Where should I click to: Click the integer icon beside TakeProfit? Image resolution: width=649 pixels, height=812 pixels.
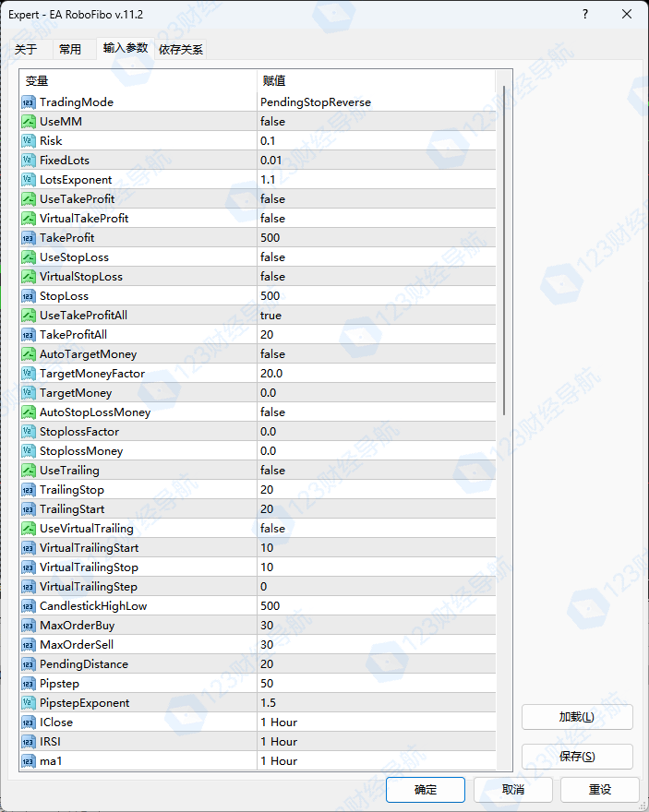[29, 238]
